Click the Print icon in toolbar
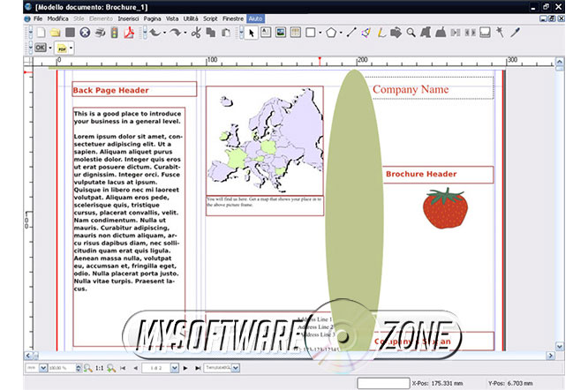The height and width of the screenshot is (390, 588). pyautogui.click(x=99, y=33)
